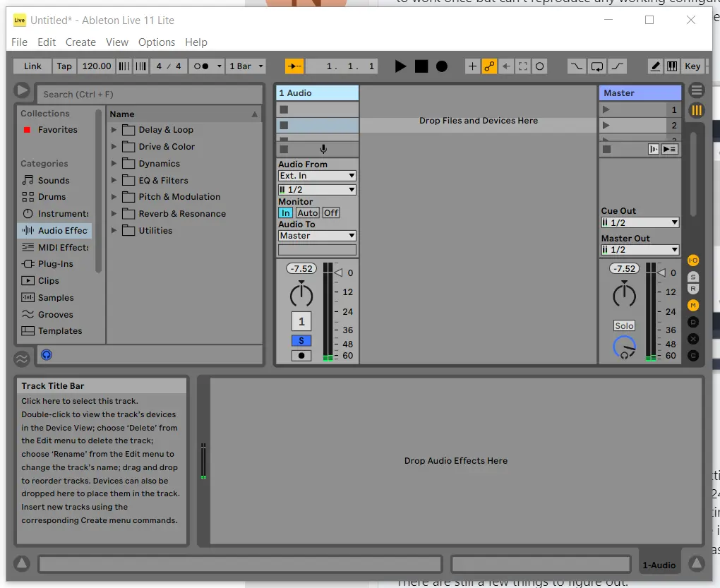Click Session Record circle button
Image resolution: width=720 pixels, height=588 pixels.
[540, 66]
